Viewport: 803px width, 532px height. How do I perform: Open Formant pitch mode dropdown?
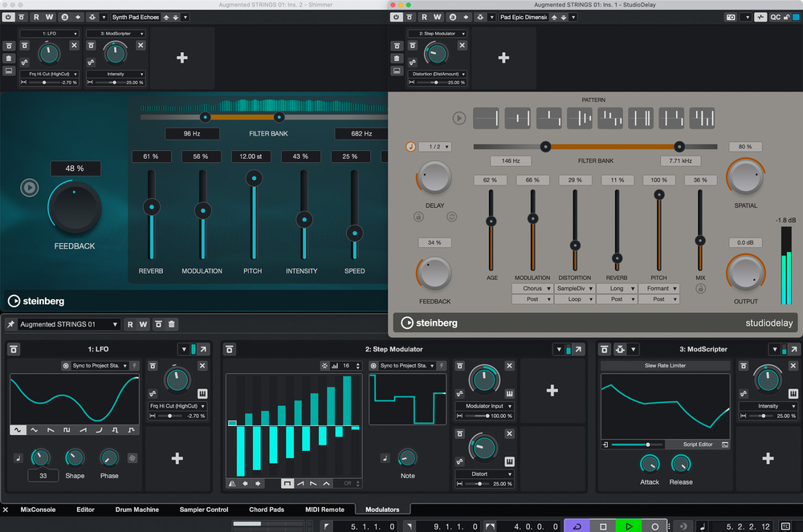click(658, 289)
